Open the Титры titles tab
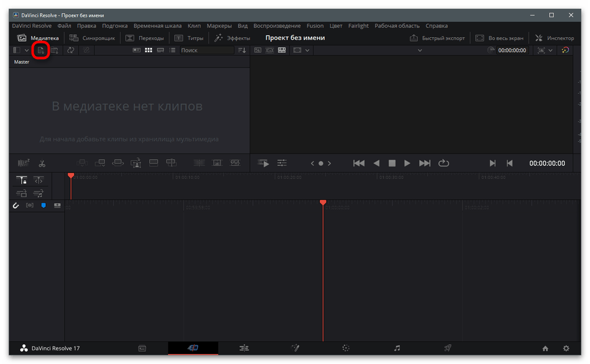The width and height of the screenshot is (590, 364). tap(189, 38)
